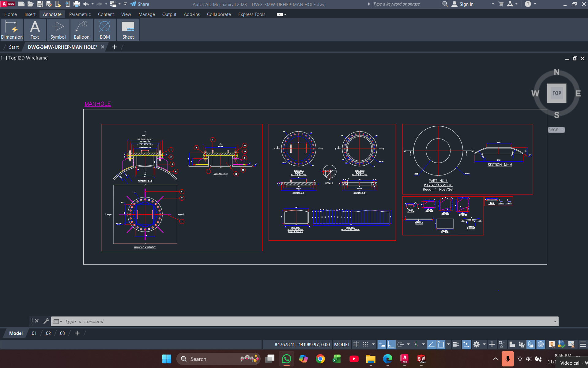The image size is (588, 368).
Task: Click the Save icon in quick access toolbar
Action: point(40,4)
